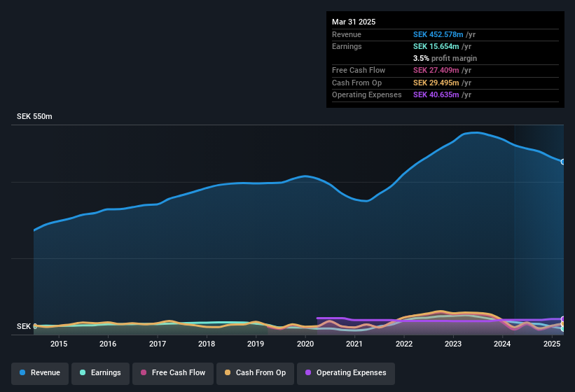Click the 2016 x-axis label
This screenshot has width=575, height=392.
tap(108, 344)
